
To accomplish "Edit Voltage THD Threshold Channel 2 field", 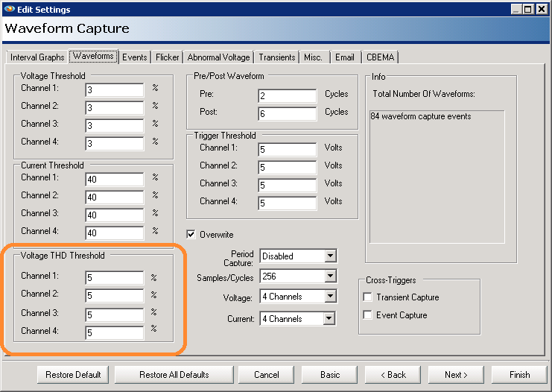I will pos(115,296).
